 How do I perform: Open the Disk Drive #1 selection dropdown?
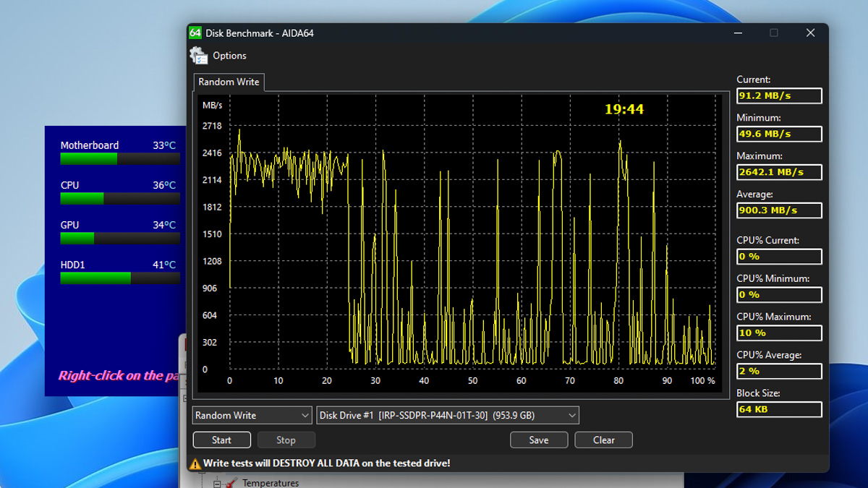point(448,415)
